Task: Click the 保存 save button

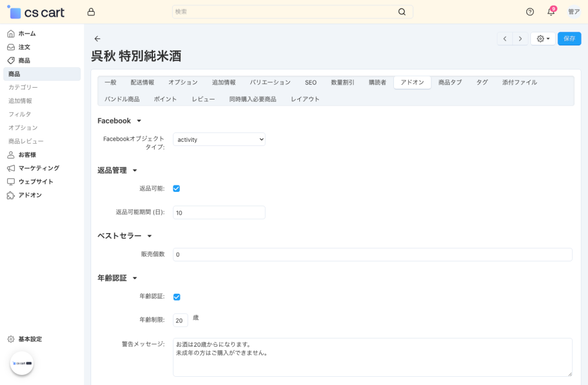Action: pyautogui.click(x=569, y=39)
